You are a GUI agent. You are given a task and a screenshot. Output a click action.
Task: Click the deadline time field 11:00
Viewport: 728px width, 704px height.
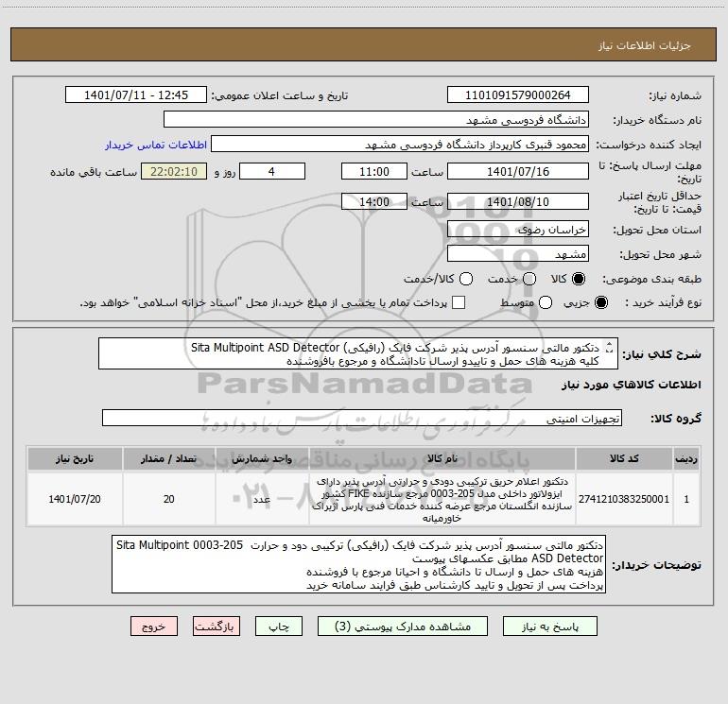(374, 171)
